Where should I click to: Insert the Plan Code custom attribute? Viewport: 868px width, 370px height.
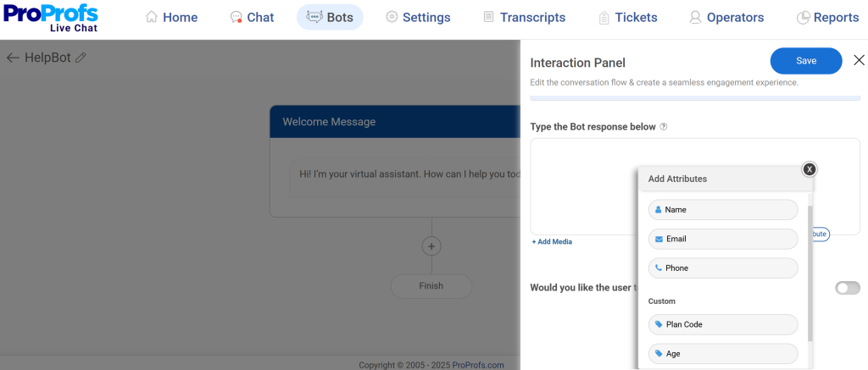pyautogui.click(x=723, y=324)
